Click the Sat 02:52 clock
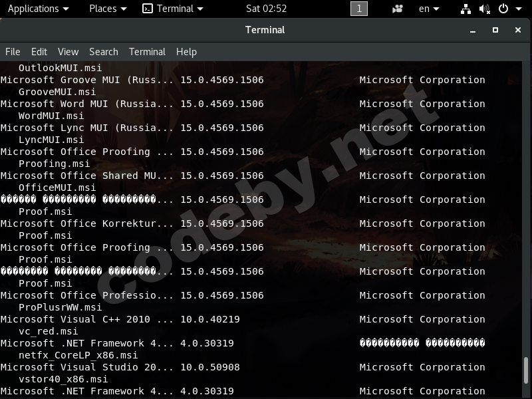Screen dimensions: 532x399 click(x=266, y=9)
